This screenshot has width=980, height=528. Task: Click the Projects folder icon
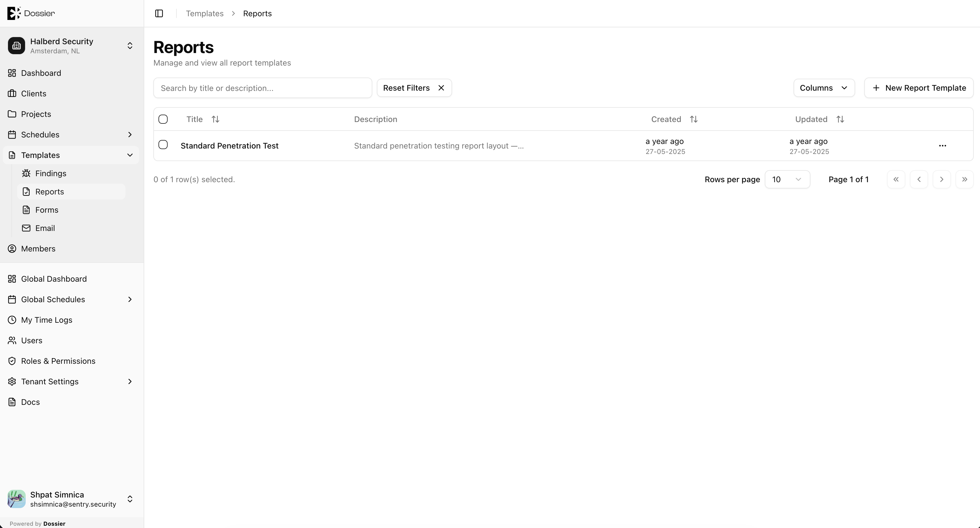coord(12,114)
